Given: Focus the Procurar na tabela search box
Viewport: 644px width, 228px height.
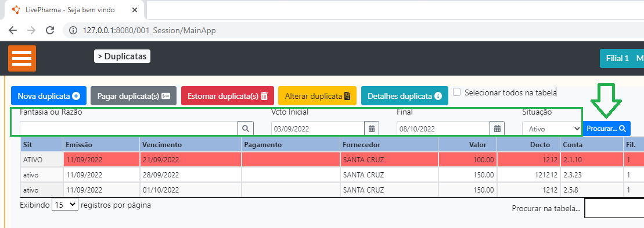Looking at the screenshot, I should pyautogui.click(x=614, y=208).
